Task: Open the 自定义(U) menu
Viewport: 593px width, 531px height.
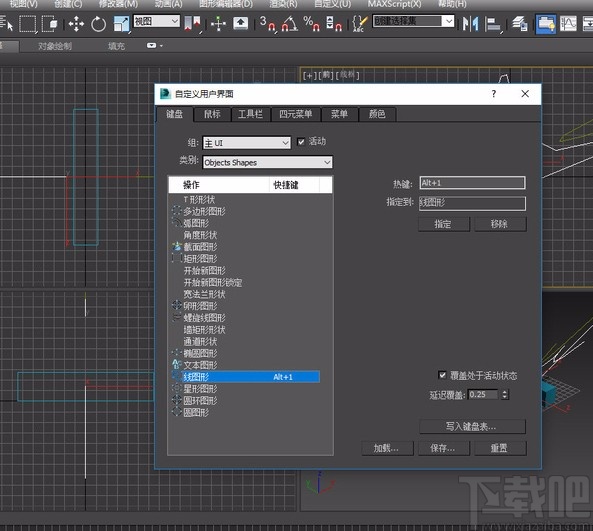Action: (x=333, y=4)
